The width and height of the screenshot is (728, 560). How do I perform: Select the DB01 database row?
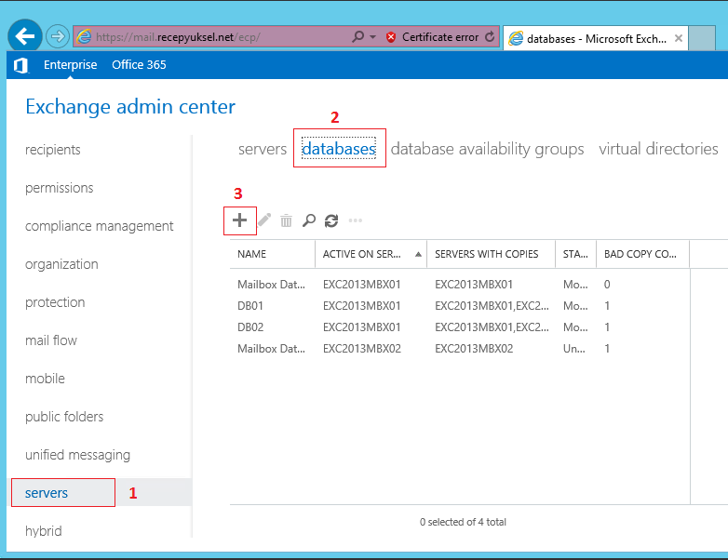(460, 306)
